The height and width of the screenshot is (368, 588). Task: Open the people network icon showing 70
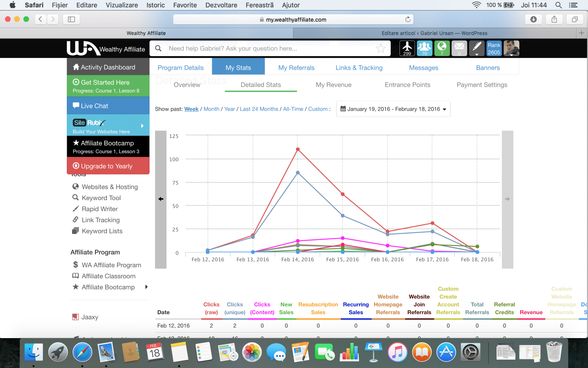tap(424, 48)
